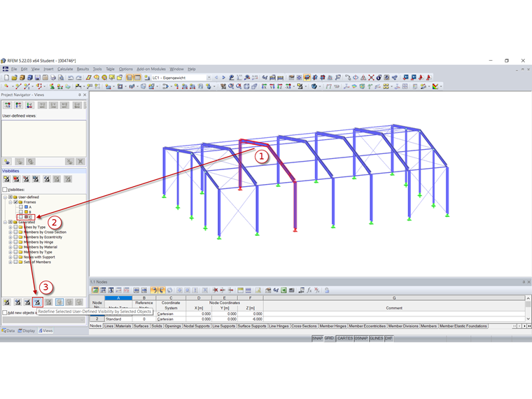The height and width of the screenshot is (399, 532).
Task: Collapse the Generated tree node
Action: (5, 222)
